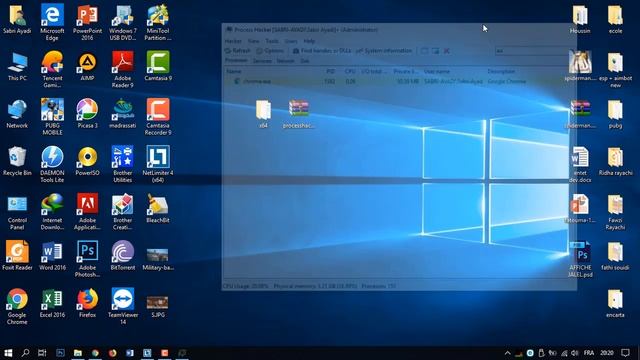This screenshot has width=640, height=360.
Task: Open the 20:20 taskbar clock
Action: pos(607,353)
